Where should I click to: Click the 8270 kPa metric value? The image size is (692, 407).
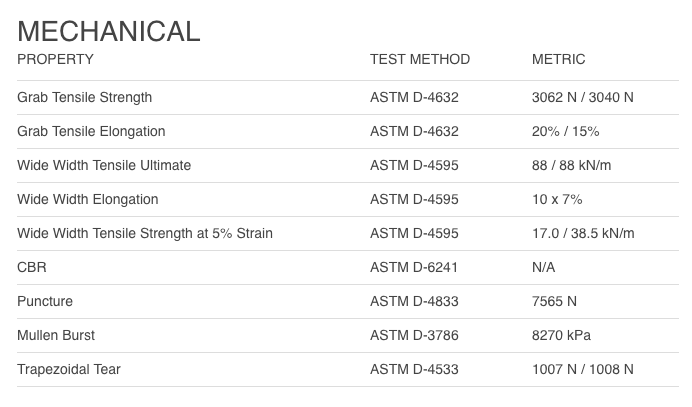coord(563,336)
